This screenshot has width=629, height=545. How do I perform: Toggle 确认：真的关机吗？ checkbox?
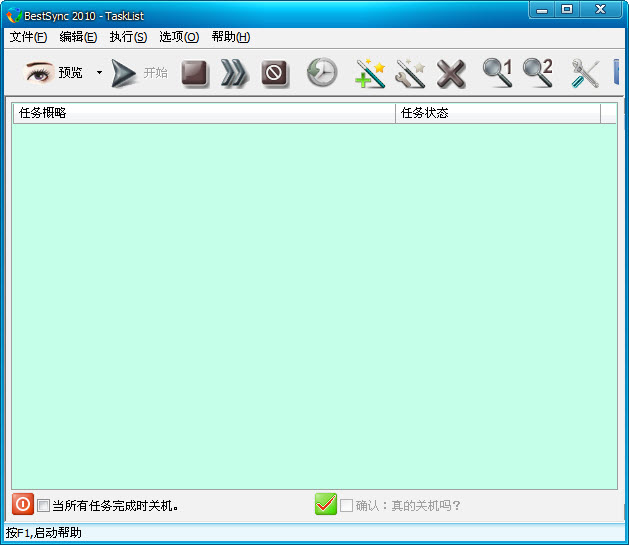click(346, 505)
